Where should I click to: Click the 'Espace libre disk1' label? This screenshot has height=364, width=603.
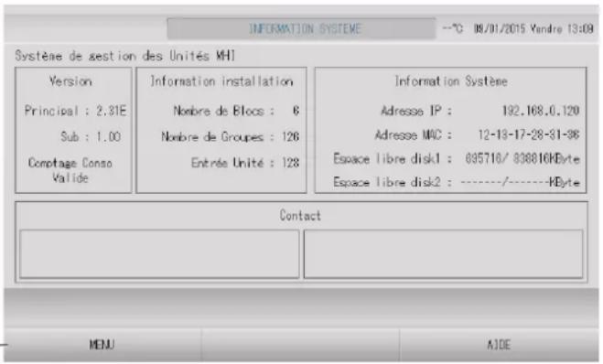coord(393,158)
